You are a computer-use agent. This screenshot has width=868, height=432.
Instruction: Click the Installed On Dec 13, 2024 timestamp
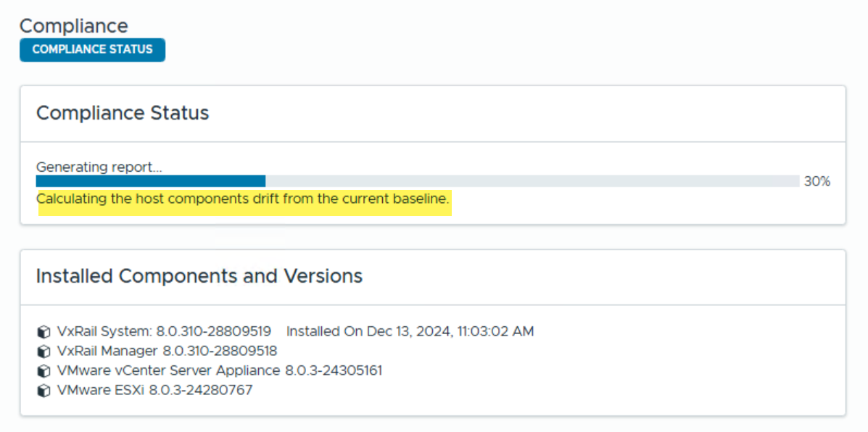point(410,331)
